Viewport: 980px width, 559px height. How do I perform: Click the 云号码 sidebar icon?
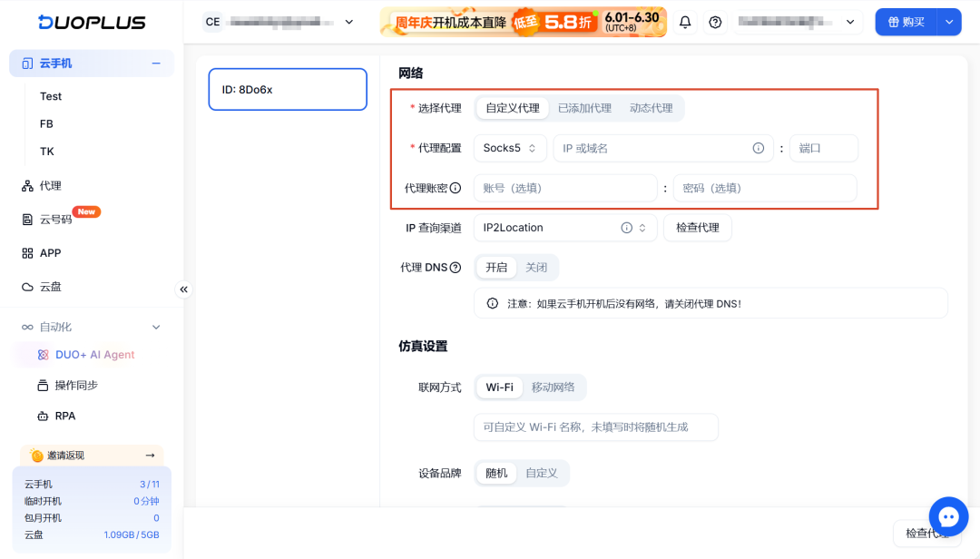pyautogui.click(x=27, y=220)
